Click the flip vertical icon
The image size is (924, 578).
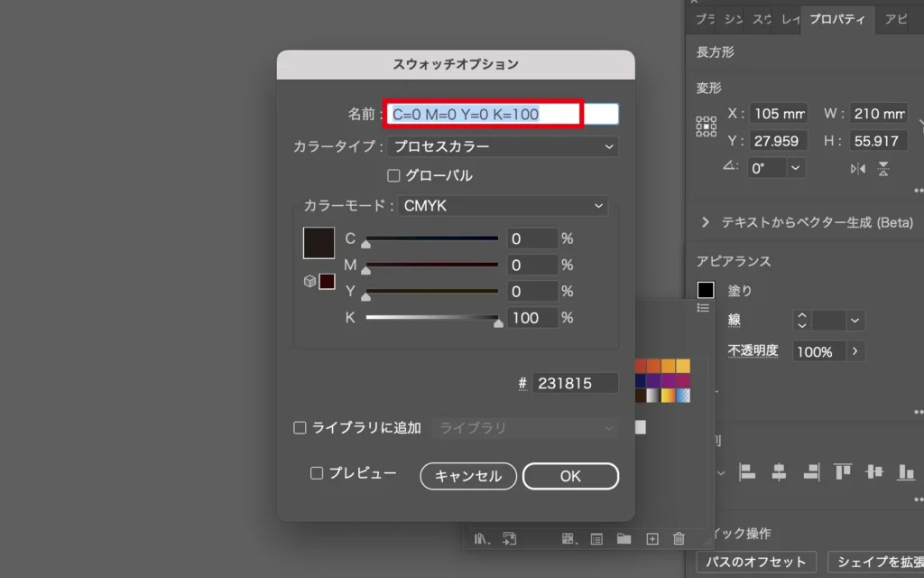click(883, 168)
